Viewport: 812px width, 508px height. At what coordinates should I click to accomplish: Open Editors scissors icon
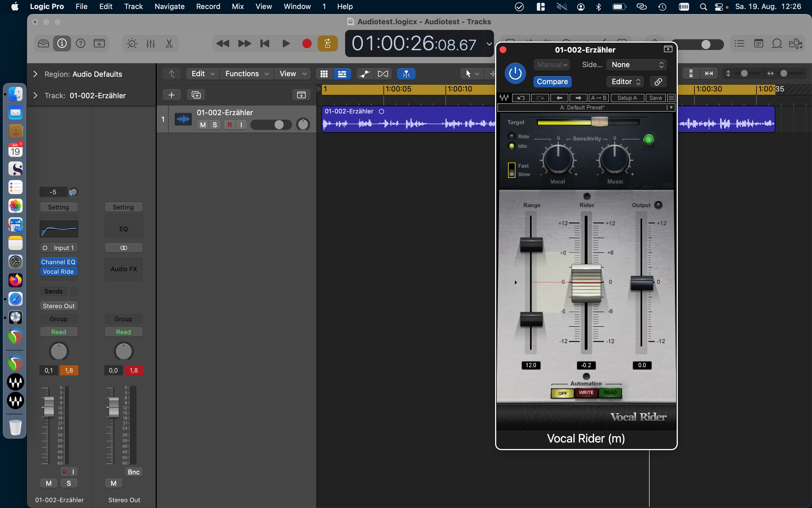169,44
